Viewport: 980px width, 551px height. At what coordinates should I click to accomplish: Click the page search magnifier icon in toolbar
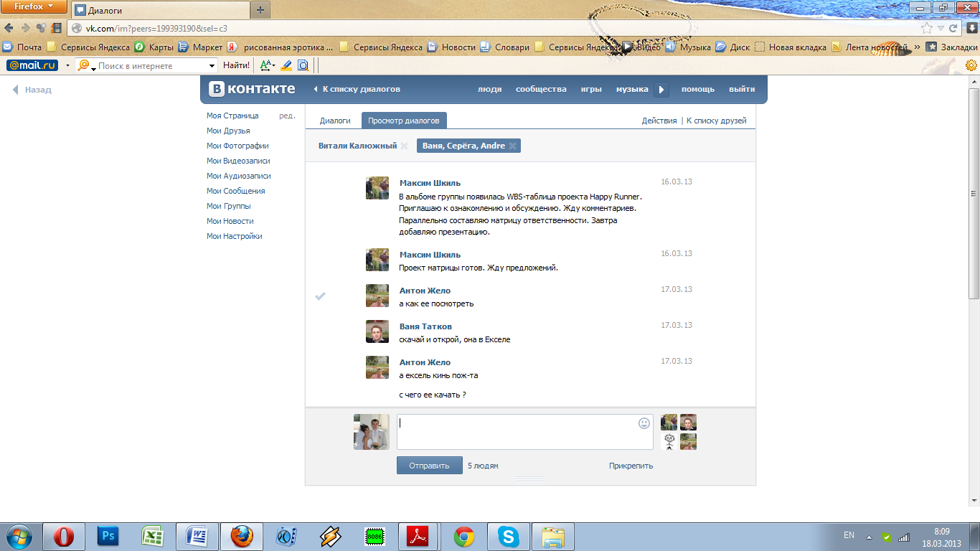point(303,65)
